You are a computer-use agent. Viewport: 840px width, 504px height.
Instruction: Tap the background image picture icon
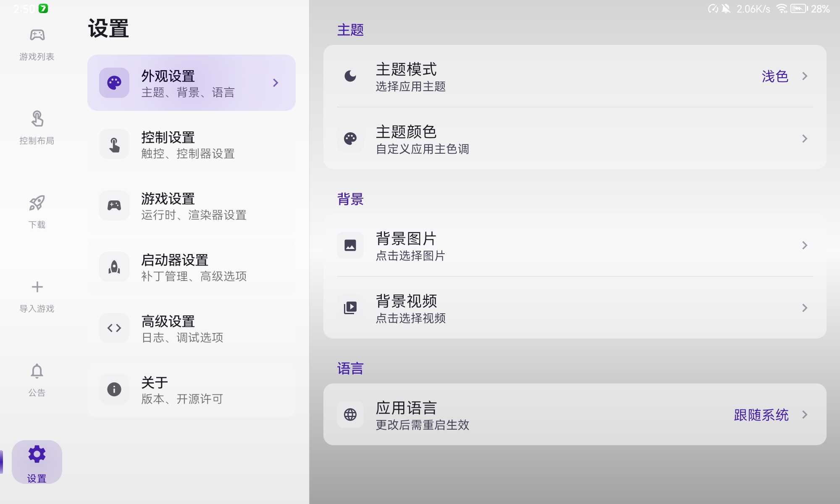tap(350, 245)
